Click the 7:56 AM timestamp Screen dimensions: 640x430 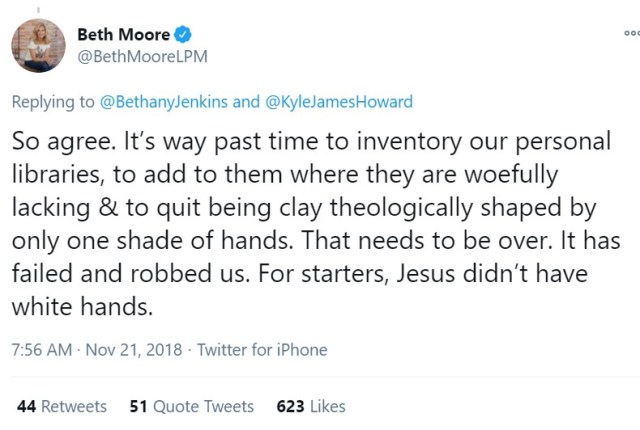tap(42, 350)
